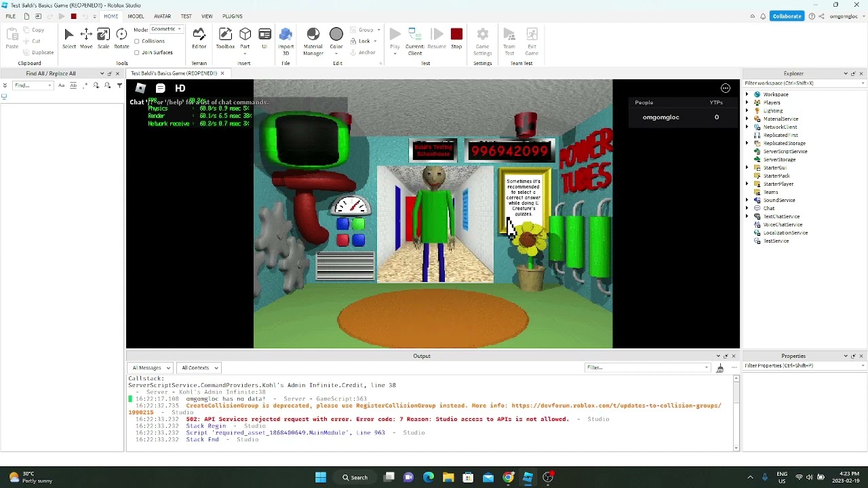Select ServerStorage in Explorer
The width and height of the screenshot is (868, 488).
coord(779,159)
